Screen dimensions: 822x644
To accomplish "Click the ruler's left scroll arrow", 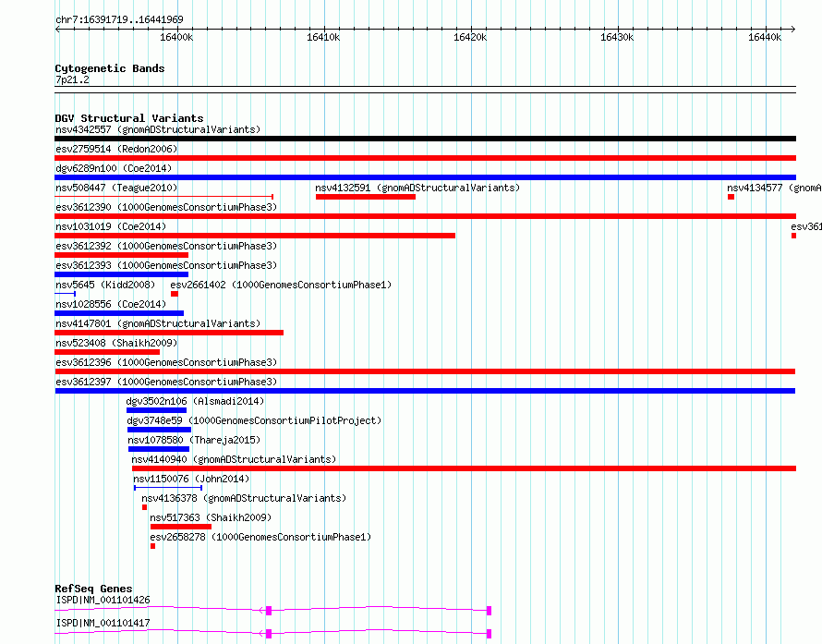I will (57, 30).
